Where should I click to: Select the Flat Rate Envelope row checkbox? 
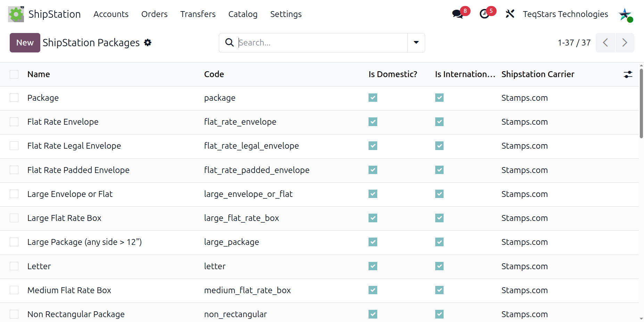pos(14,122)
